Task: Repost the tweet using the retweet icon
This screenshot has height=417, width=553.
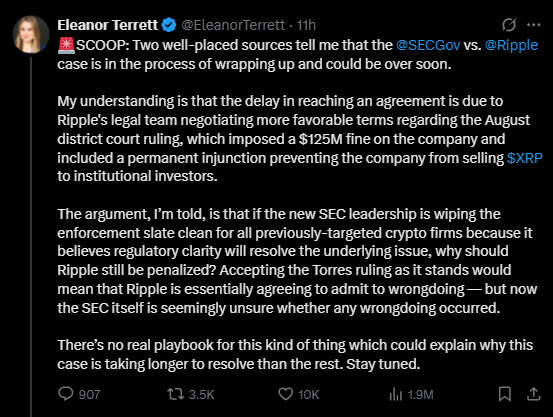Action: (x=176, y=394)
